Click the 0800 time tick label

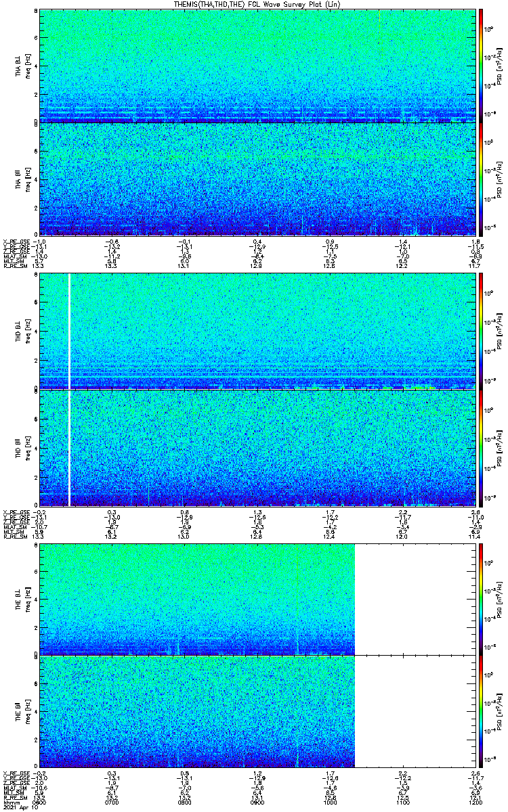(x=185, y=802)
